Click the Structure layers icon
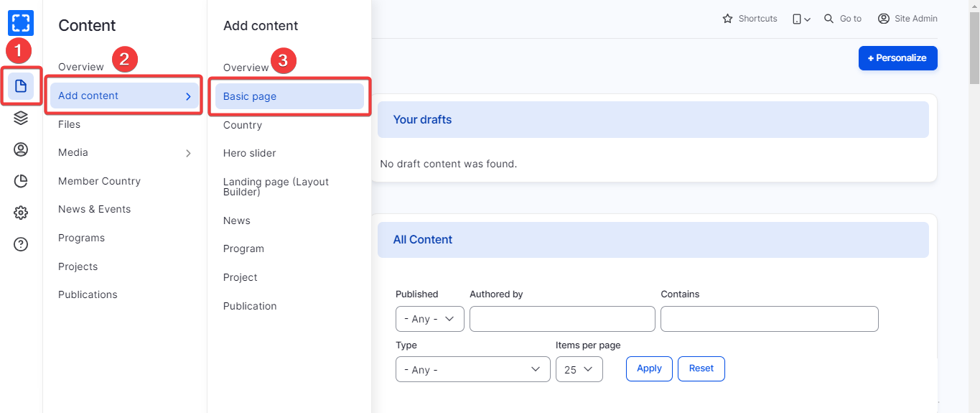Viewport: 980px width, 413px height. pyautogui.click(x=21, y=118)
